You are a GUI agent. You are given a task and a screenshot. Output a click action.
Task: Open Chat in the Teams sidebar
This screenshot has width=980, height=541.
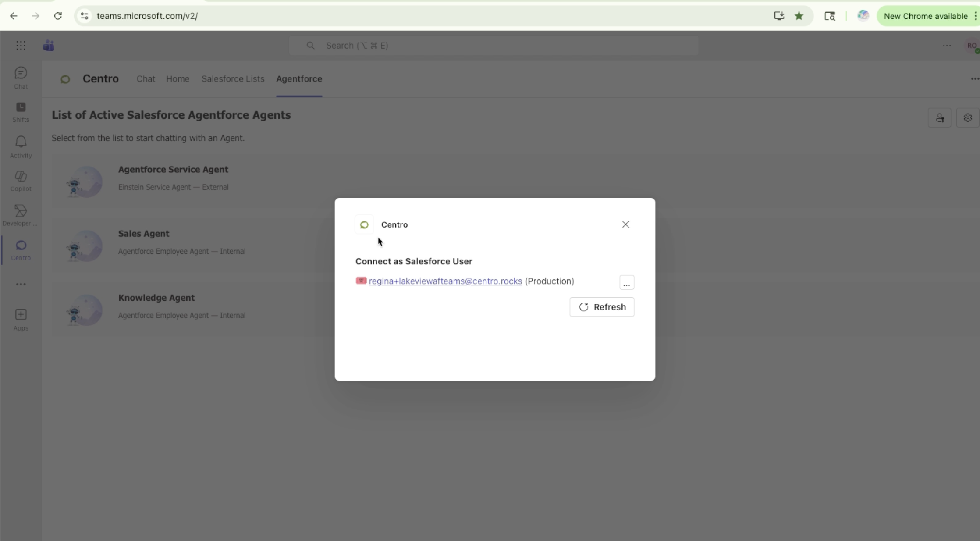[x=21, y=78]
